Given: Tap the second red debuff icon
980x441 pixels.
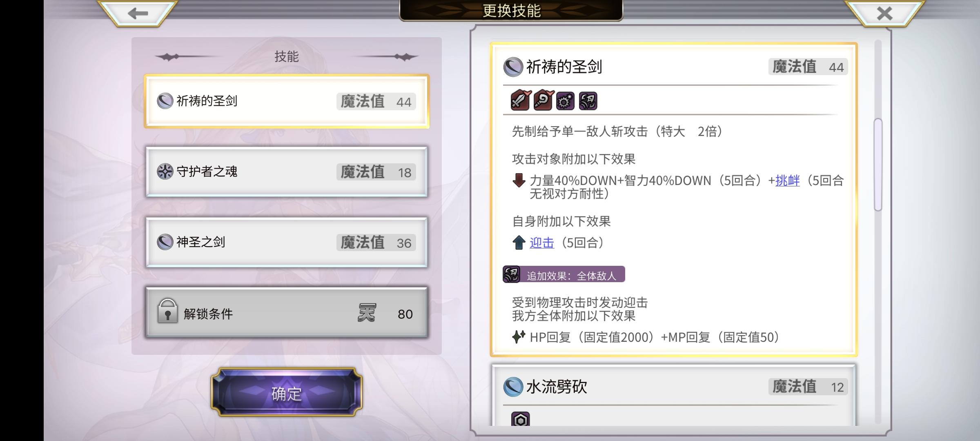Looking at the screenshot, I should point(543,100).
